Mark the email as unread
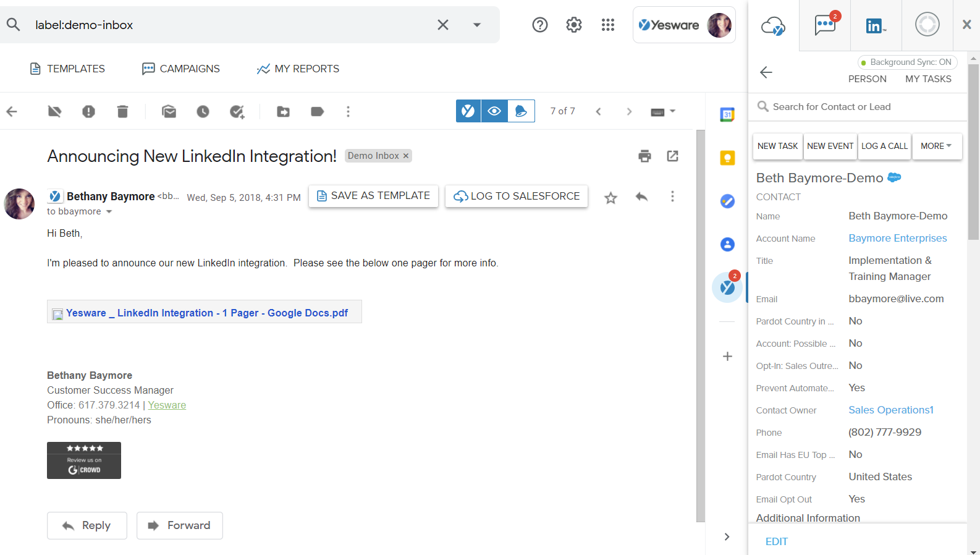The image size is (980, 555). [x=169, y=112]
